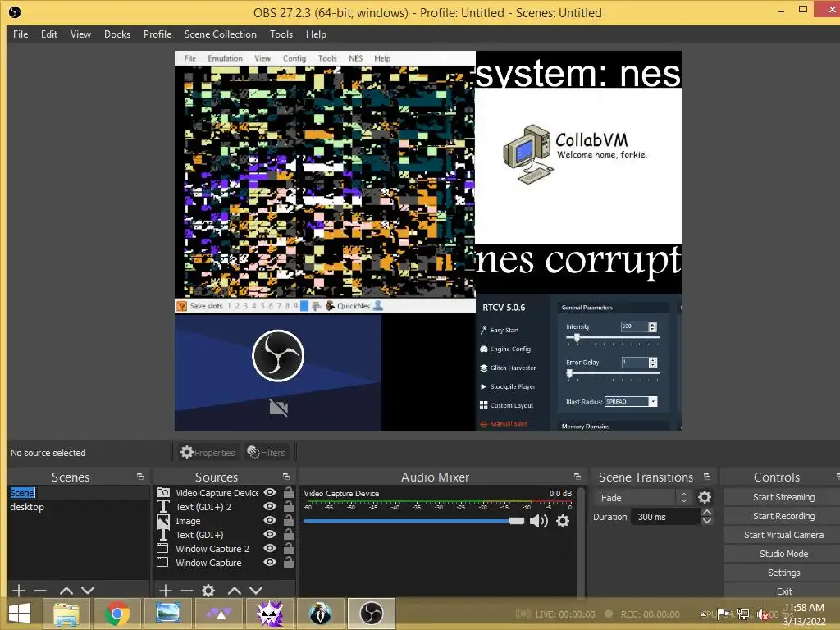Toggle visibility of Image source

coord(270,520)
